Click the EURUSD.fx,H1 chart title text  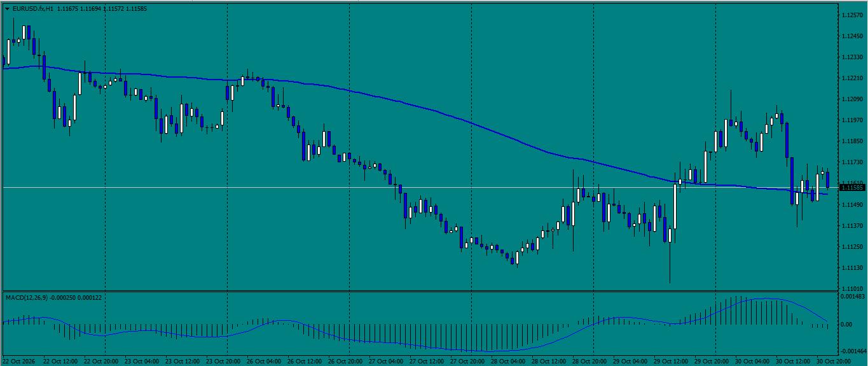click(x=32, y=9)
